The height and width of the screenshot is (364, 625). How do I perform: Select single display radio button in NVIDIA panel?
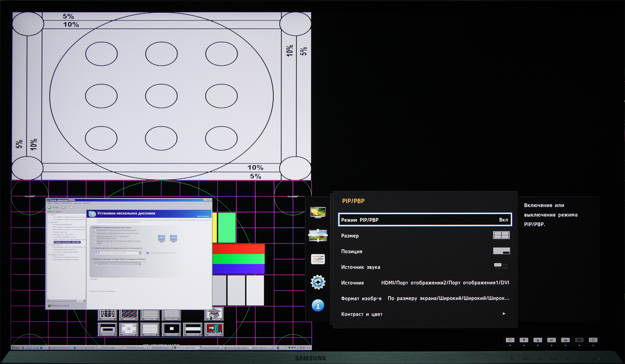96,230
